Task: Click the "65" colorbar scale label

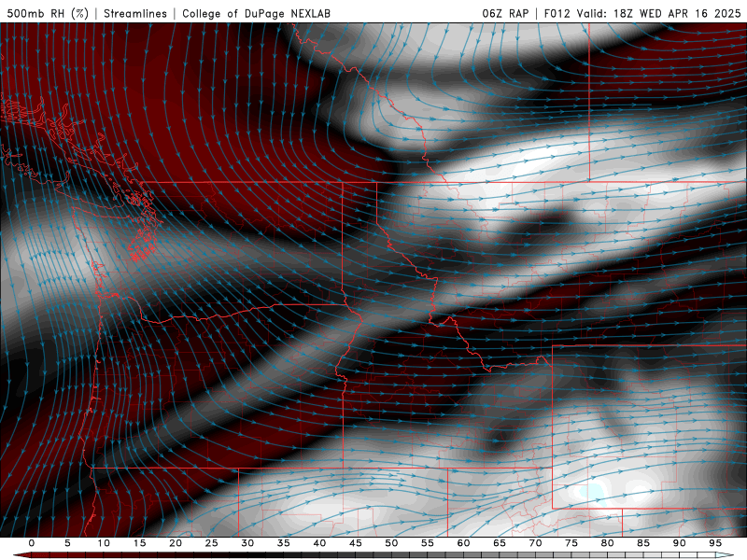Action: click(500, 543)
